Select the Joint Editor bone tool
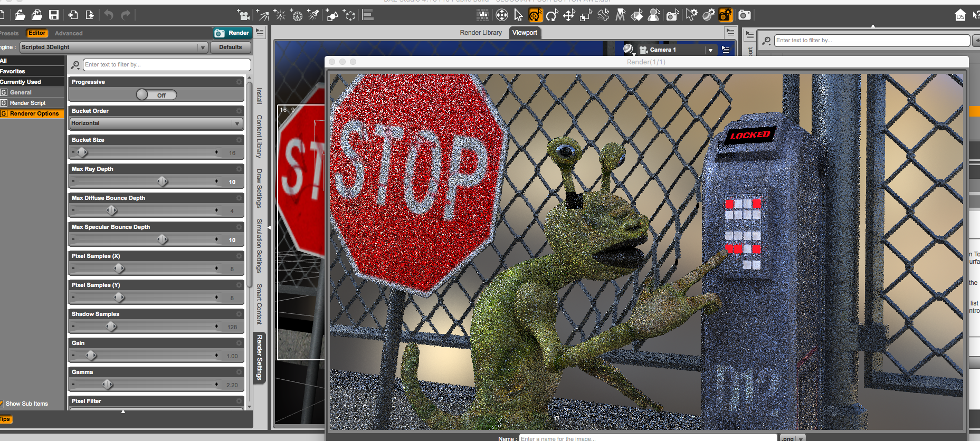Screen dimensions: 980x441 [603, 15]
